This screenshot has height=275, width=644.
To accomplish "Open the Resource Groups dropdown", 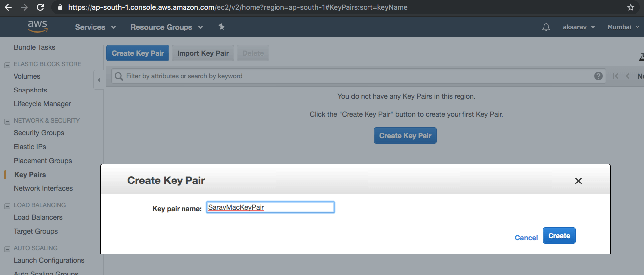I will (166, 27).
